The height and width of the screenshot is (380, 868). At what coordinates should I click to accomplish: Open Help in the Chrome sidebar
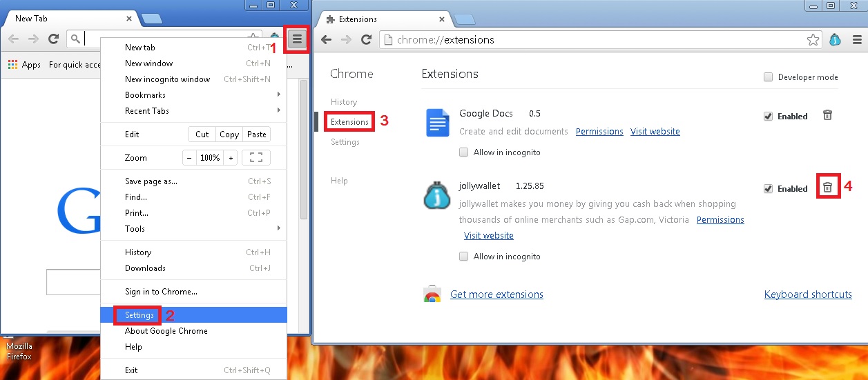pyautogui.click(x=339, y=181)
